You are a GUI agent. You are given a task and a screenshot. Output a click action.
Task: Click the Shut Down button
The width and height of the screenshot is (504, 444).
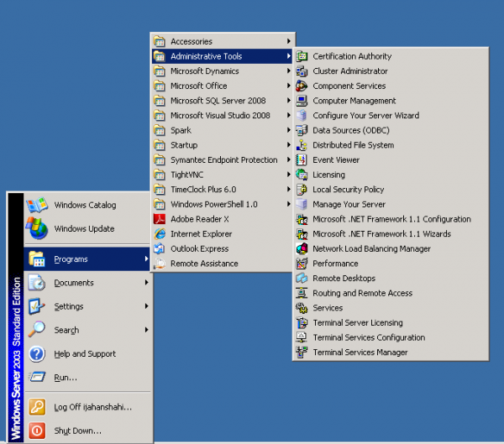click(x=77, y=431)
